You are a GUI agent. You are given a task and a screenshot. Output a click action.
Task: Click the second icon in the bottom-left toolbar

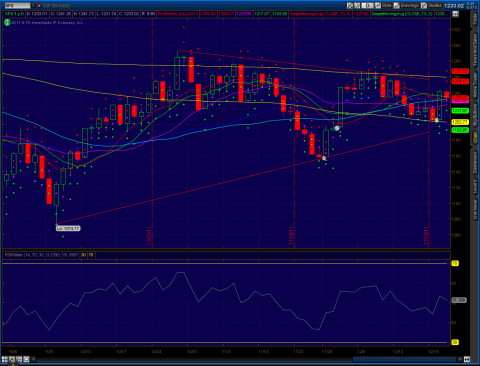(x=12, y=359)
